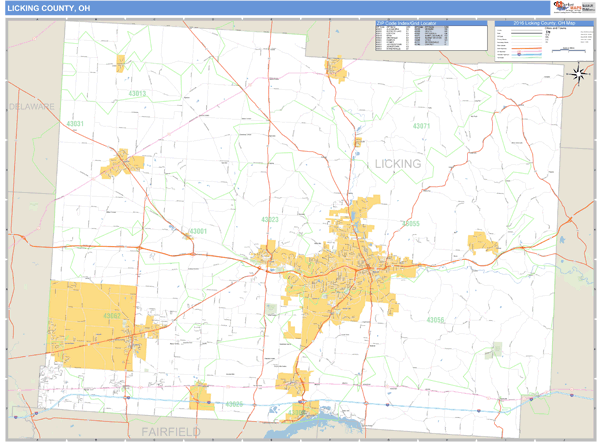This screenshot has height=442, width=600.
Task: Select ZIP code label 43056
Action: pyautogui.click(x=435, y=320)
